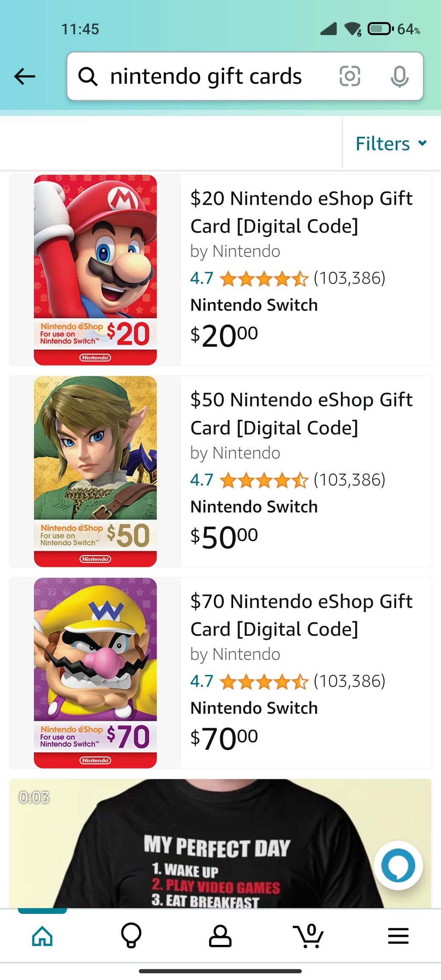Go to the Home tab
This screenshot has height=980, width=441.
42,936
